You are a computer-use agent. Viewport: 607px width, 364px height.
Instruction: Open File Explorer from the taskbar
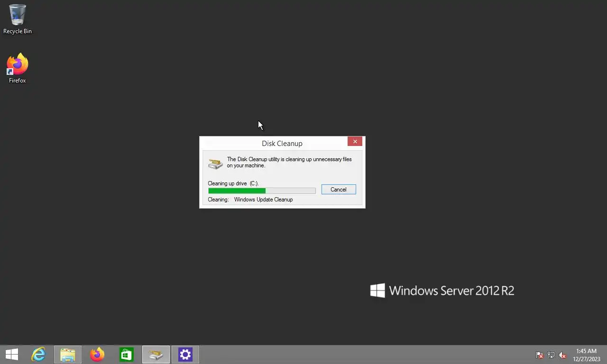click(x=68, y=355)
